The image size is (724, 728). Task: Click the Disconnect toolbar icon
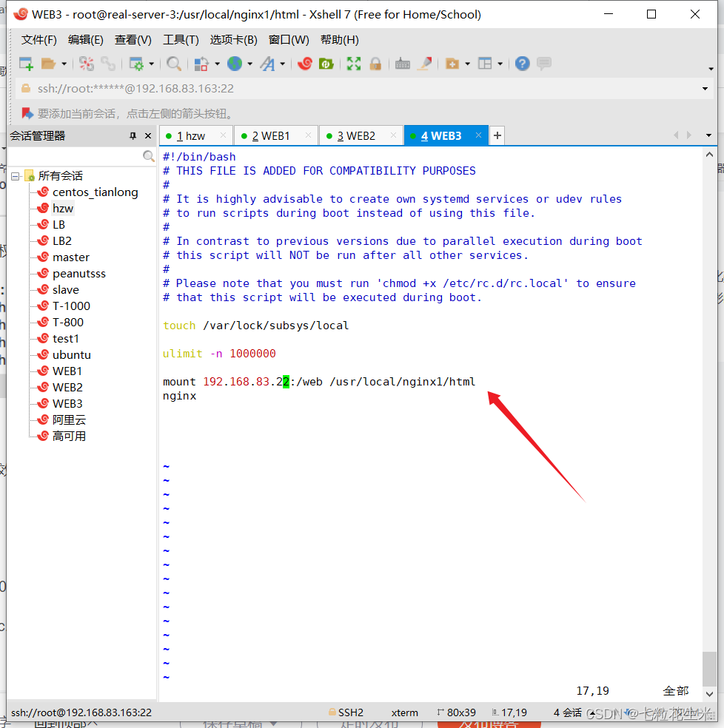[x=87, y=64]
